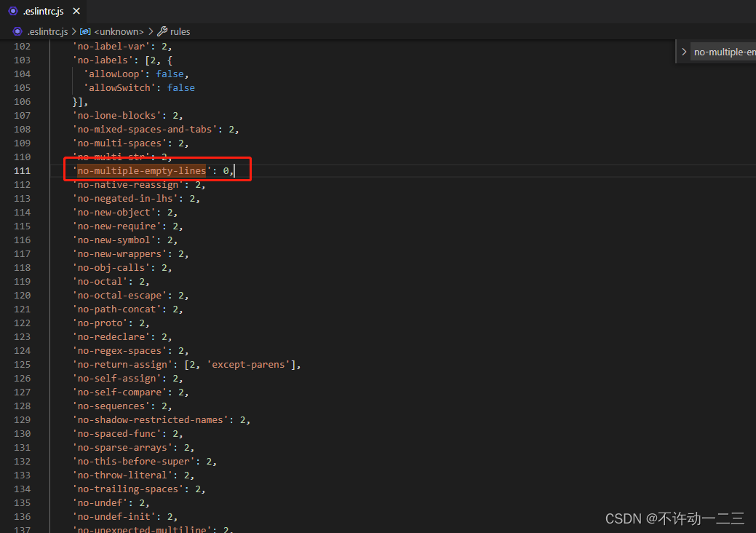The image size is (756, 533).
Task: Click the .eslintrc.js breadcrumb entry
Action: [46, 31]
